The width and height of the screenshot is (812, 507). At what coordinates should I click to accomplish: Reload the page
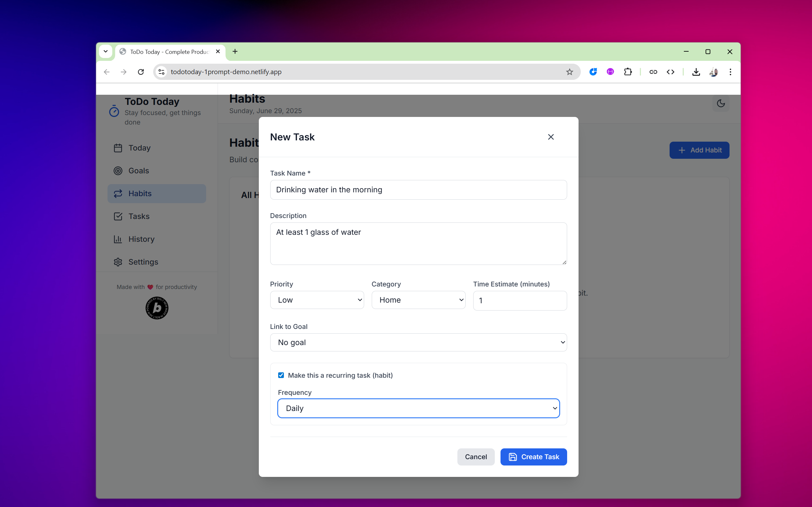pos(141,72)
